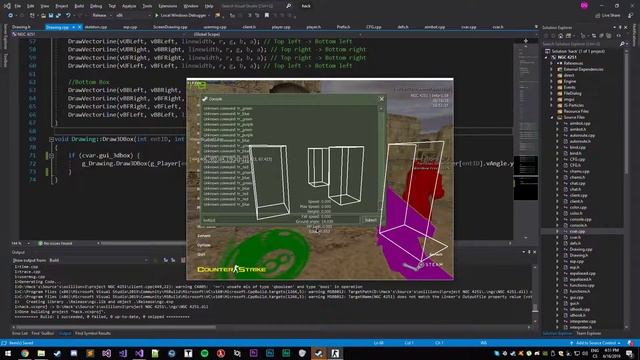
Task: Collapse the if cvar.gui_3dbox block
Action: [x=51, y=156]
